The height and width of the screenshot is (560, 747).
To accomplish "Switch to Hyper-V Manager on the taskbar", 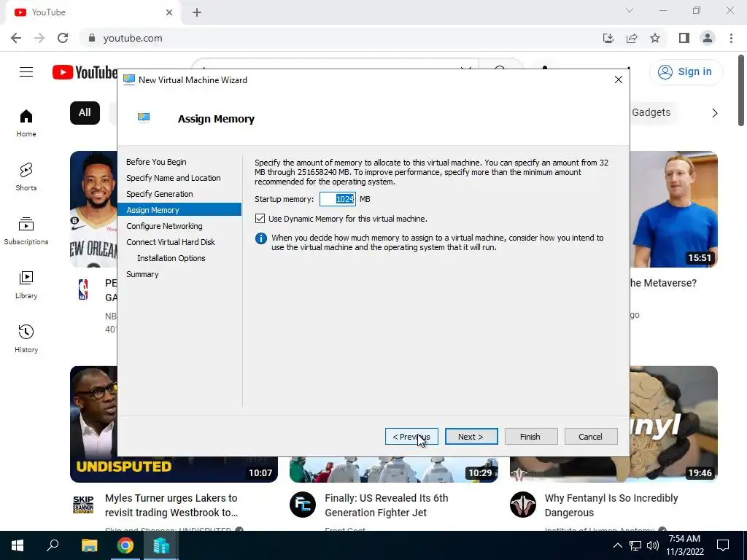I will 161,545.
